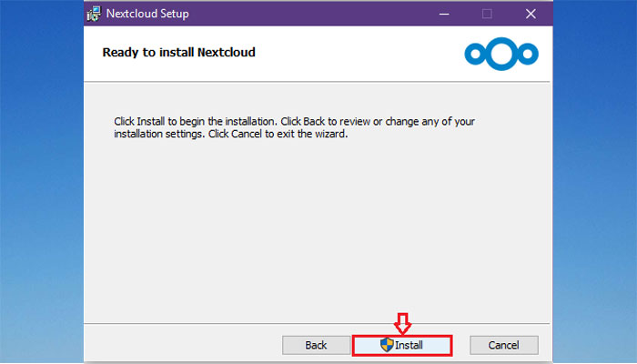Click the installation instructions paragraph text

(x=294, y=127)
